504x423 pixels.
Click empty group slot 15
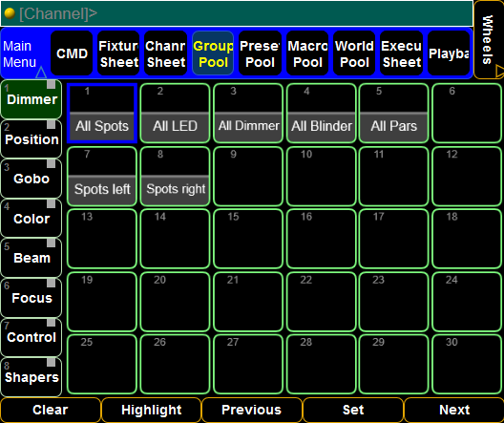point(248,239)
